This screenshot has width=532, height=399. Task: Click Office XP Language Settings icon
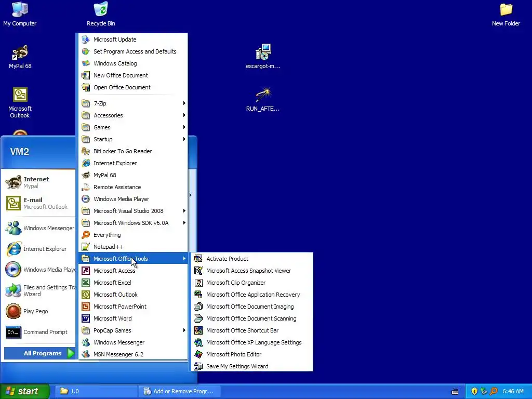click(198, 342)
